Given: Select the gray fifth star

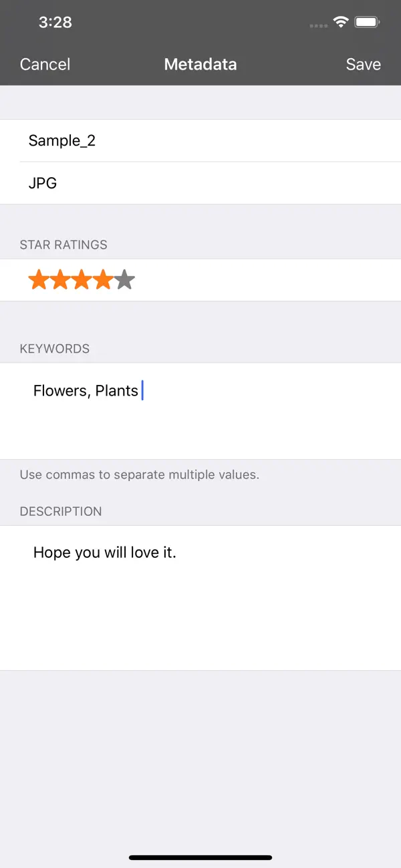Looking at the screenshot, I should 124,279.
